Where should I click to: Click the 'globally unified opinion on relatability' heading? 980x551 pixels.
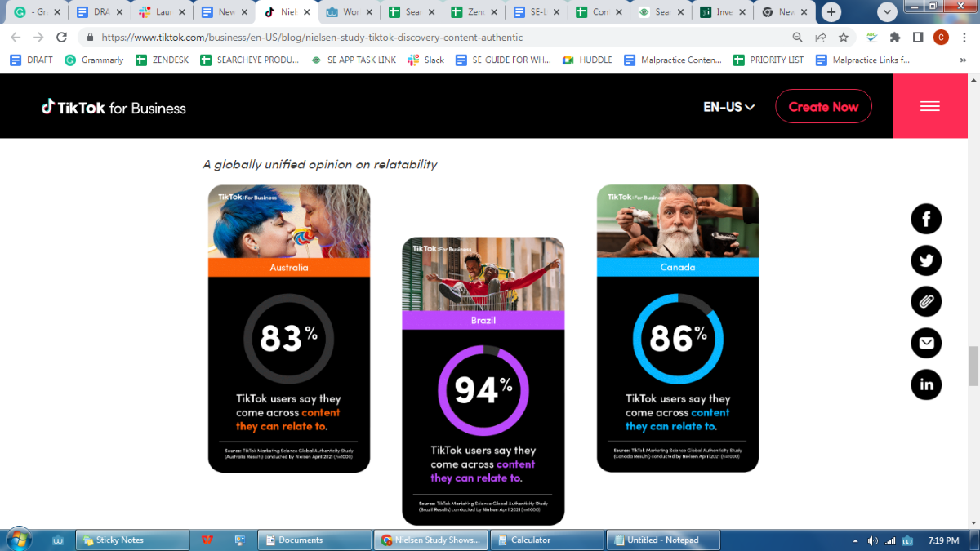coord(320,164)
